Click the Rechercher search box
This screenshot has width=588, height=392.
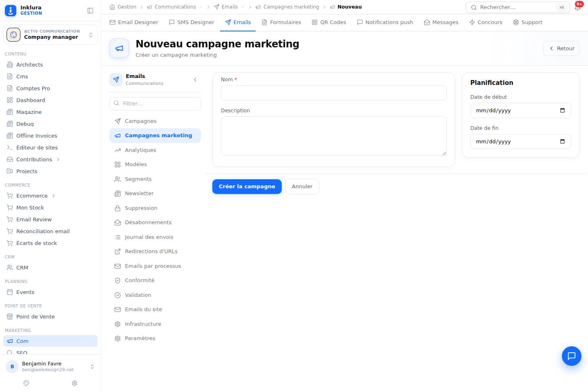(x=518, y=7)
